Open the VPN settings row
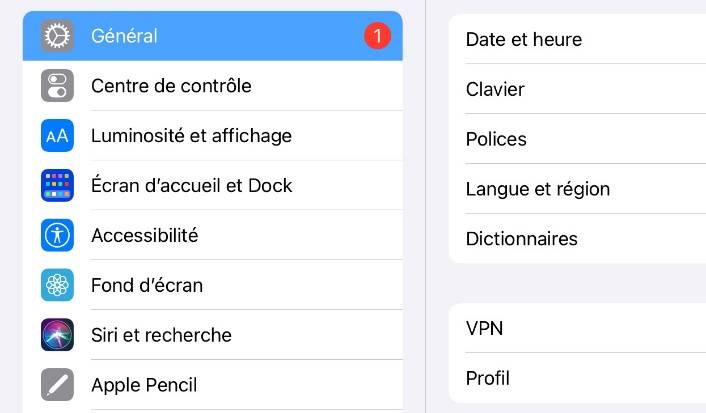The height and width of the screenshot is (413, 706). click(578, 328)
